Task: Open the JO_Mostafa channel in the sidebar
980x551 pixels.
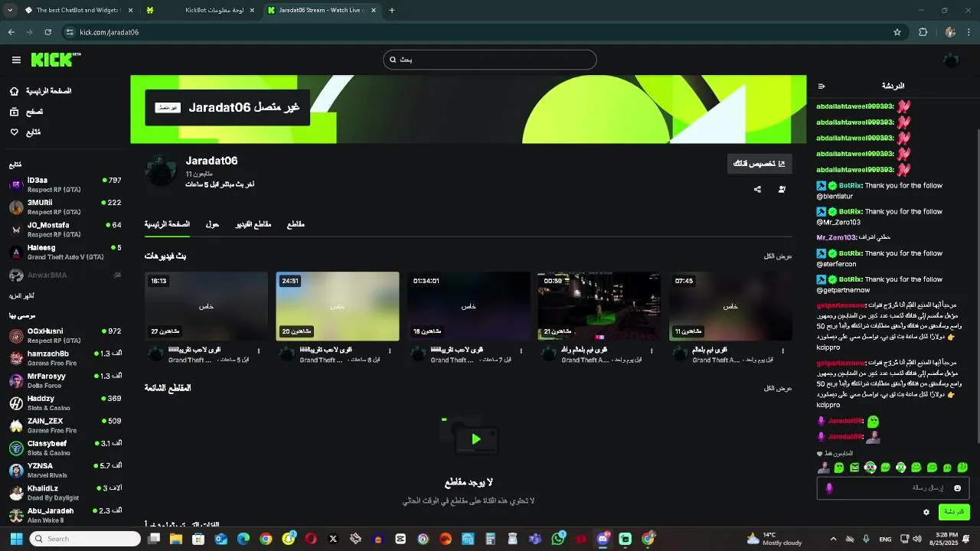Action: (x=65, y=230)
